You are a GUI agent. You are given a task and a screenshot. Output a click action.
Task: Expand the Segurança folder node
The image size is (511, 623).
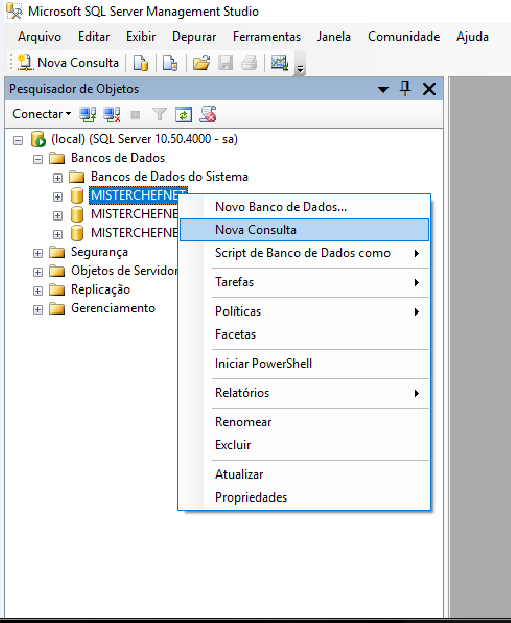[38, 253]
